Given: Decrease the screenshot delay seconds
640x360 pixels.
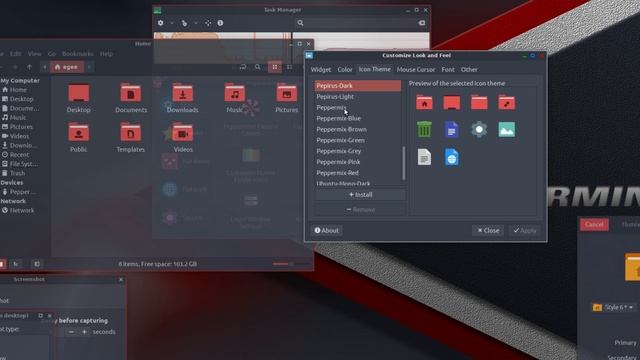Looking at the screenshot, I should click(71, 332).
